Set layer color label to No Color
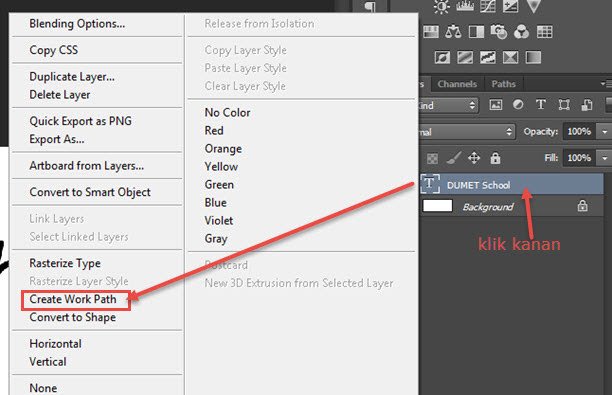 click(x=227, y=113)
